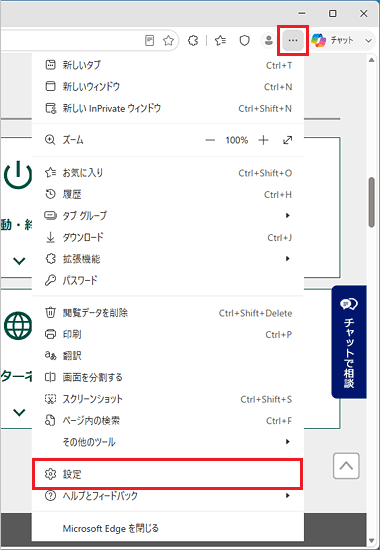This screenshot has width=380, height=550.
Task: Click the translate icon beside 翻訳
Action: pos(50,356)
